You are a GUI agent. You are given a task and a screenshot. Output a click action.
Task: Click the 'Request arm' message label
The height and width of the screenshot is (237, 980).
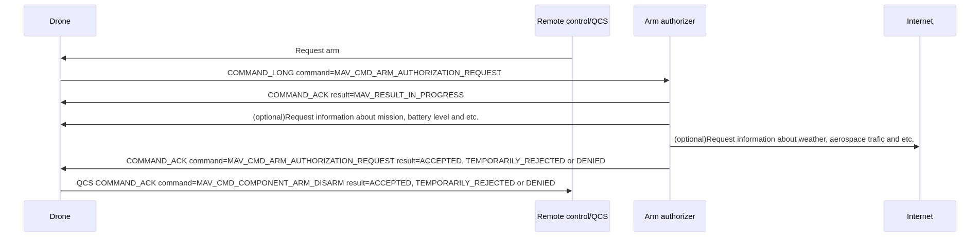317,50
